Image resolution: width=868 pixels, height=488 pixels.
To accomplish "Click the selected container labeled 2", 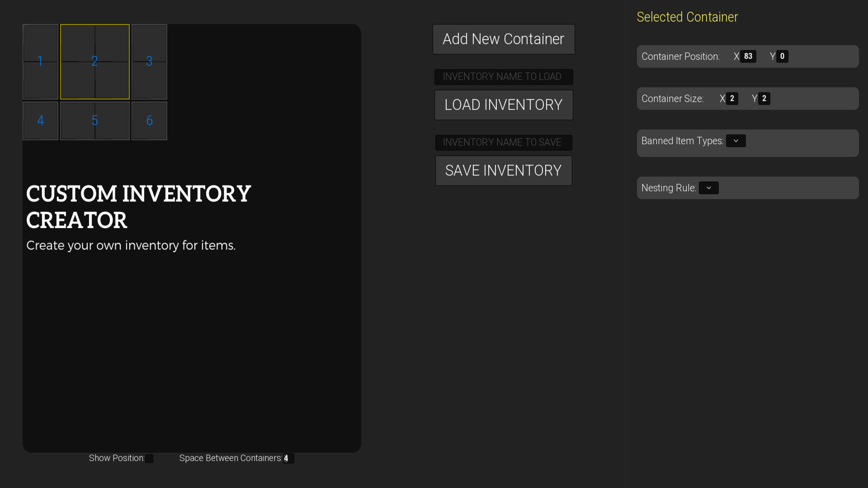I will [x=94, y=62].
